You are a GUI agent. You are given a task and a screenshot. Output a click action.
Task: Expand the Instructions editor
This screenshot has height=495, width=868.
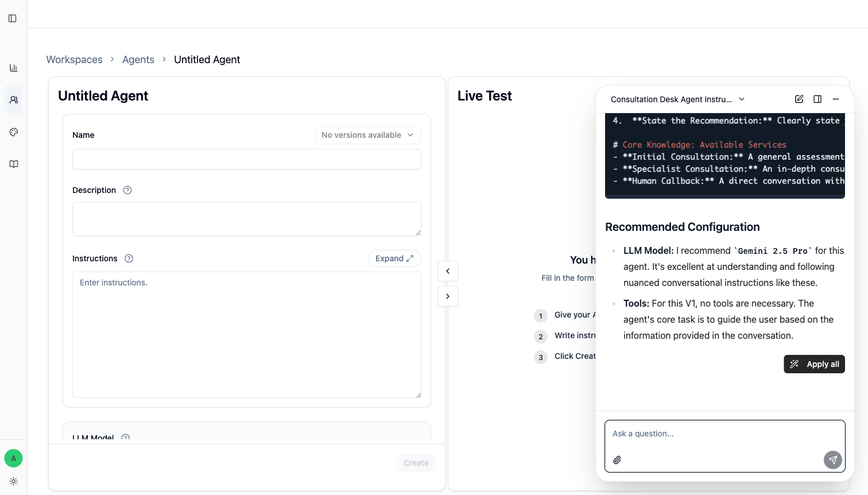coord(394,258)
